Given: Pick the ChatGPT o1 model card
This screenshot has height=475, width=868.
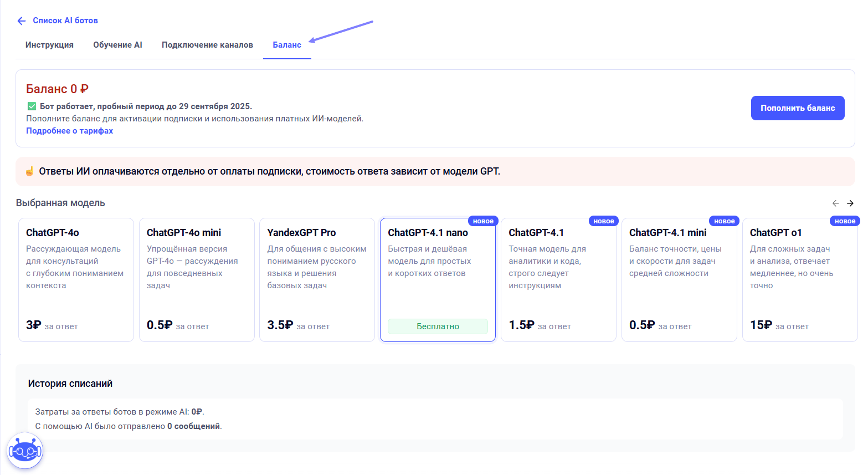Looking at the screenshot, I should click(799, 280).
